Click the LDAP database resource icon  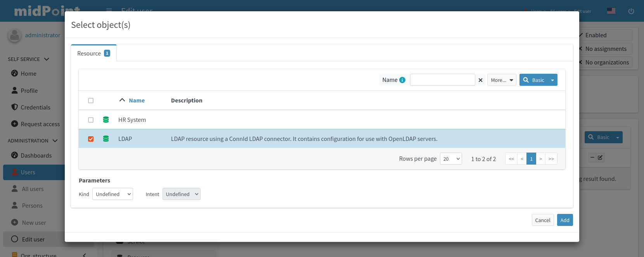click(x=106, y=139)
